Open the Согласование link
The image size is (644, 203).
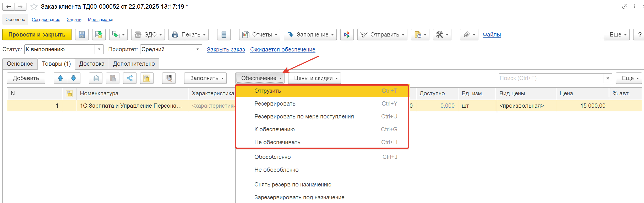coord(46,20)
